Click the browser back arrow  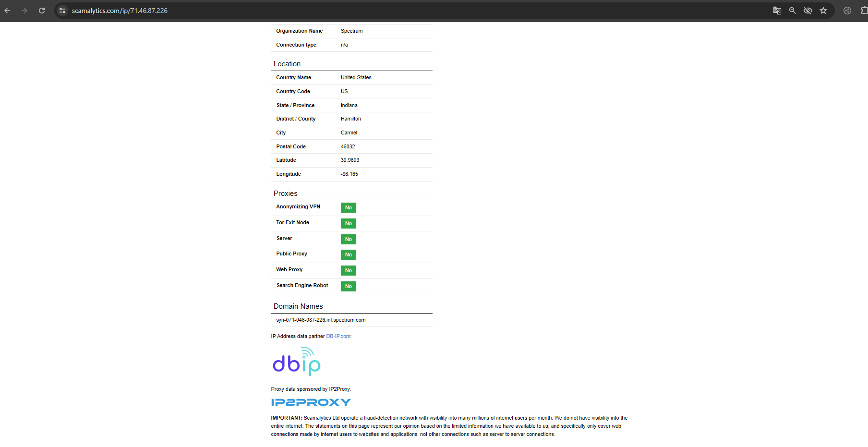pyautogui.click(x=7, y=11)
